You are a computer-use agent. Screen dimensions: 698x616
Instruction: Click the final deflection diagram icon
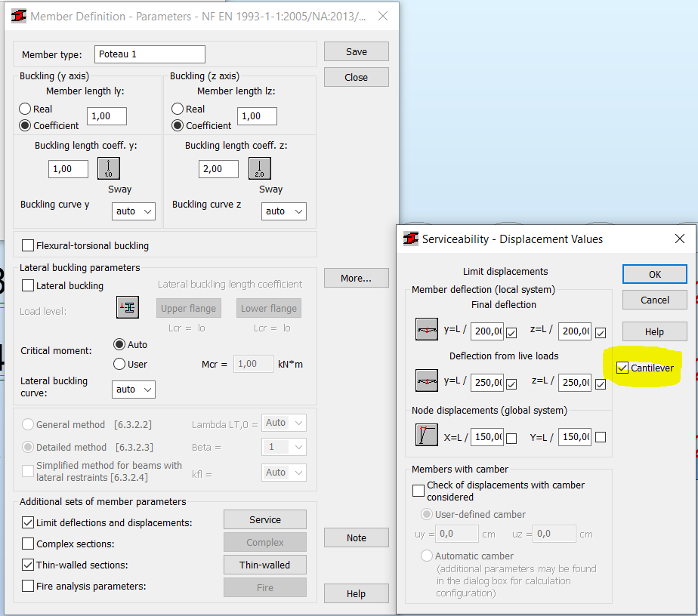[427, 329]
